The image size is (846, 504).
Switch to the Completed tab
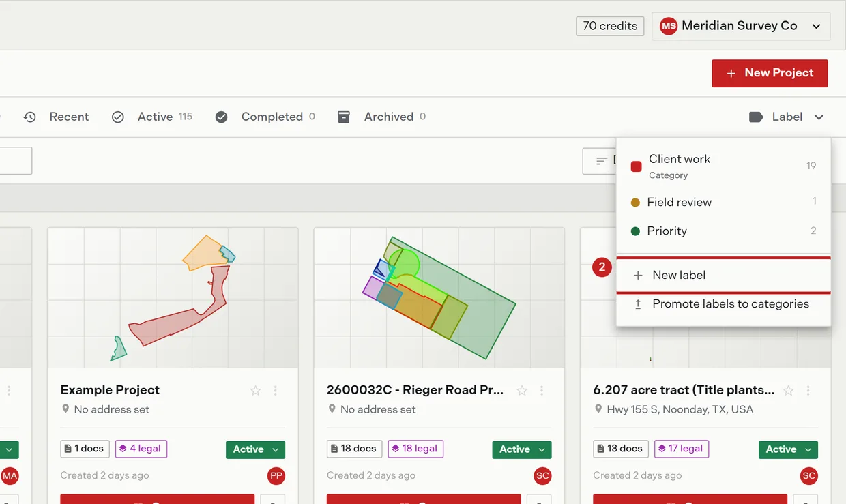click(x=265, y=117)
